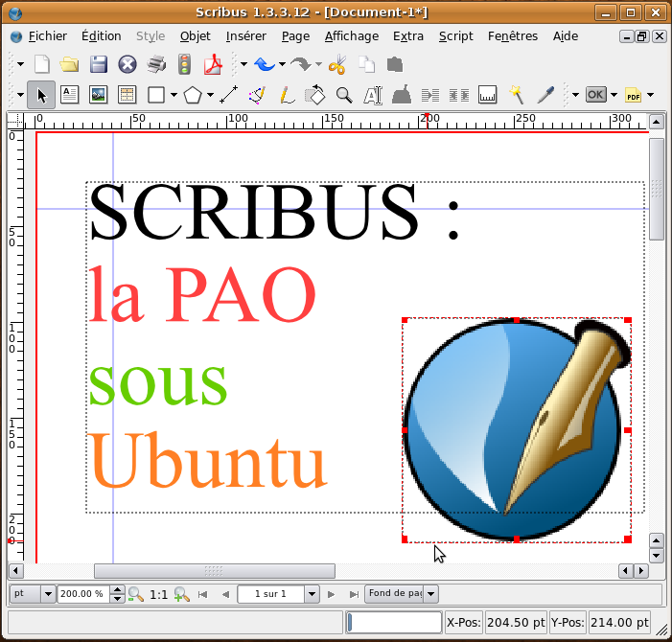672x642 pixels.
Task: Select the zoom magnifier tool
Action: pyautogui.click(x=344, y=95)
